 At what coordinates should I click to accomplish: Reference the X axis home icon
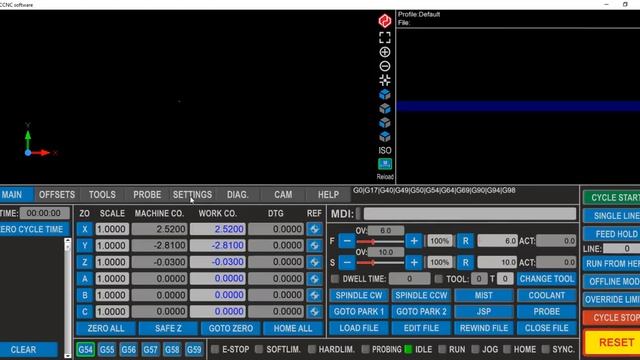click(x=314, y=229)
